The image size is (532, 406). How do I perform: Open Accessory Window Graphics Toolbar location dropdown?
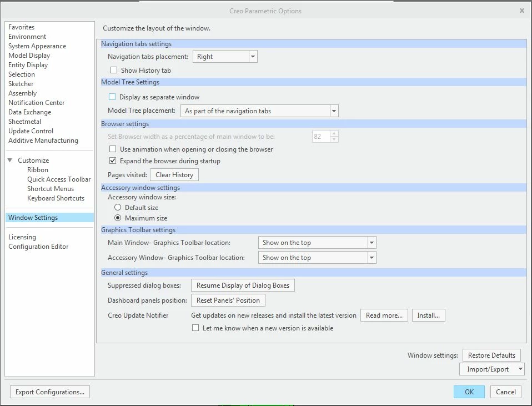[x=372, y=258]
